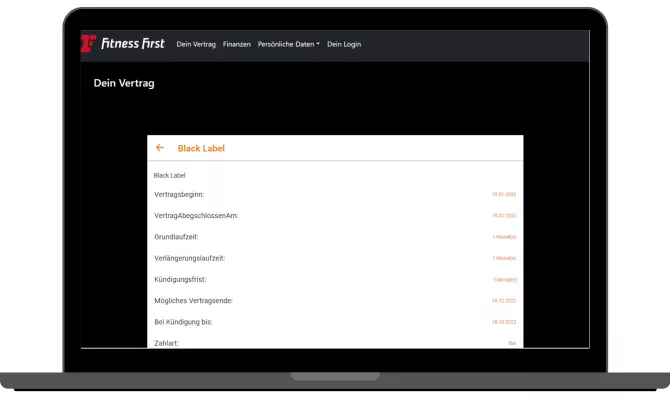670x400 pixels.
Task: Select the small Black Label subtitle text
Action: click(x=169, y=175)
